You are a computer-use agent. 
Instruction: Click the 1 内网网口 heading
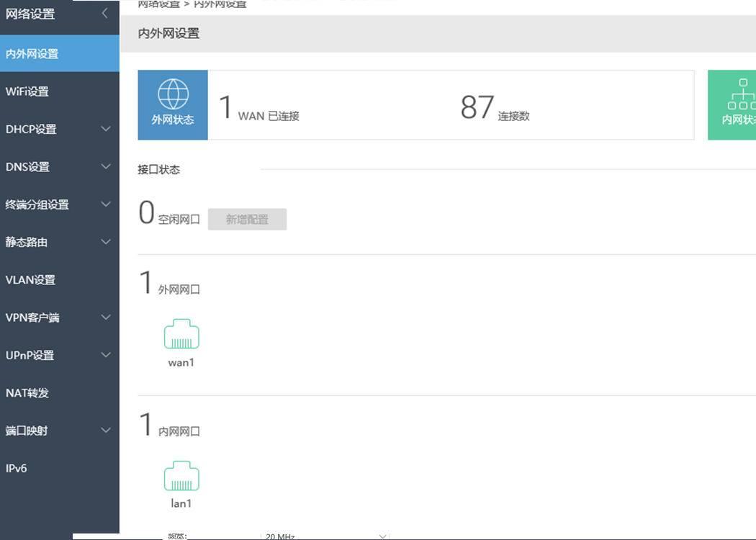(x=169, y=425)
